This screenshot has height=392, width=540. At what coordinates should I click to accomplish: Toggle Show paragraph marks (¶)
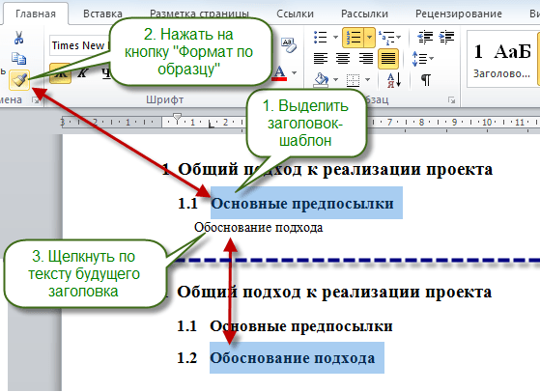(x=426, y=80)
